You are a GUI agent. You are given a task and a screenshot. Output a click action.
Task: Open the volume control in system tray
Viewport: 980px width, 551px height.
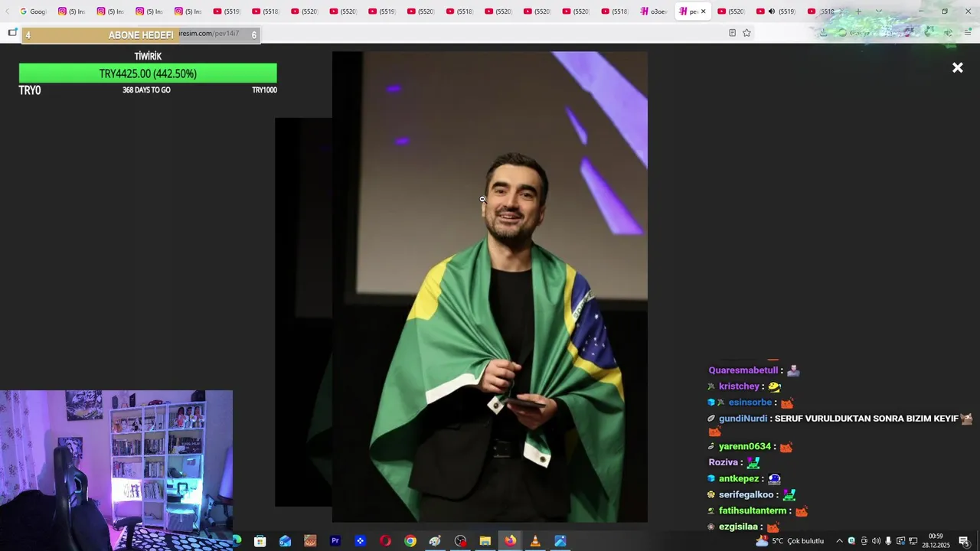(876, 541)
